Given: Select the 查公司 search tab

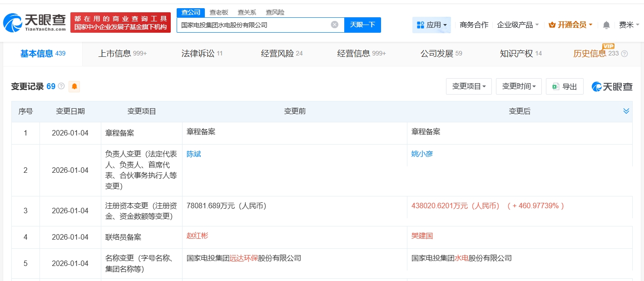Looking at the screenshot, I should coord(191,12).
